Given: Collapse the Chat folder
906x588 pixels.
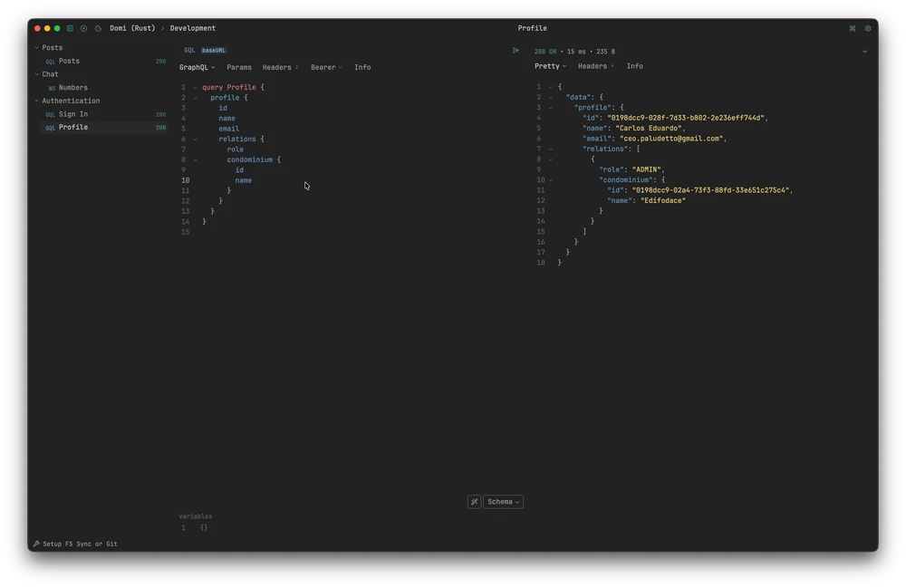Looking at the screenshot, I should point(37,74).
